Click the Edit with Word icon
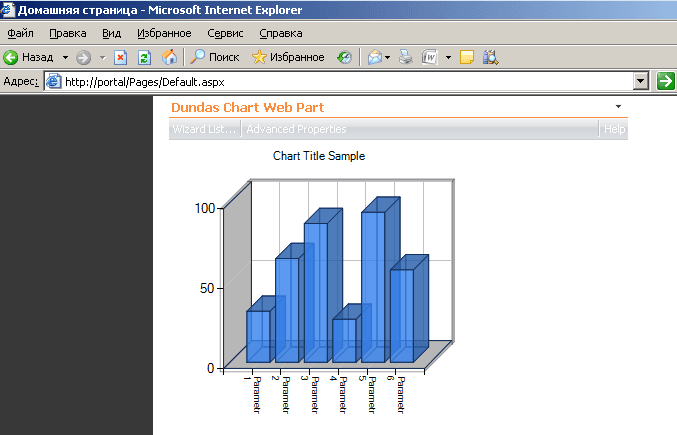Image resolution: width=677 pixels, height=435 pixels. click(430, 57)
